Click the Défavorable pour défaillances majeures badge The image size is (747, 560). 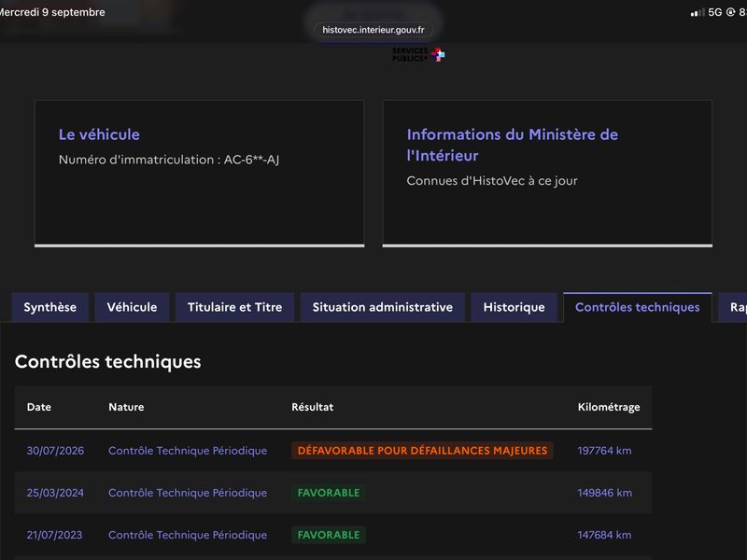[x=422, y=451]
